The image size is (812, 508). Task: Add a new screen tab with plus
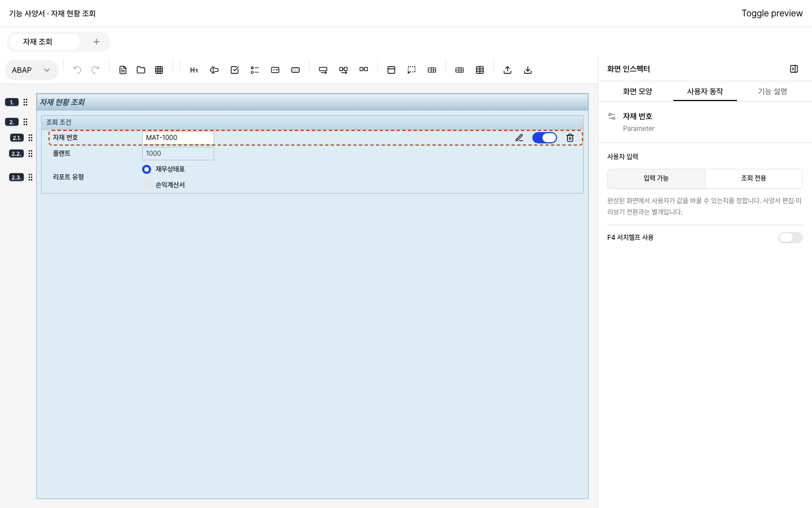pyautogui.click(x=96, y=42)
